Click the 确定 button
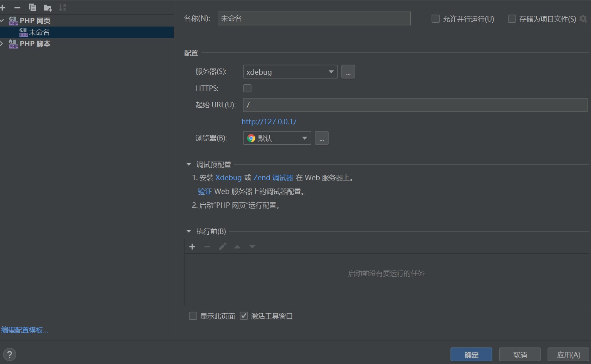Viewport: 591px width, 364px height. [471, 355]
